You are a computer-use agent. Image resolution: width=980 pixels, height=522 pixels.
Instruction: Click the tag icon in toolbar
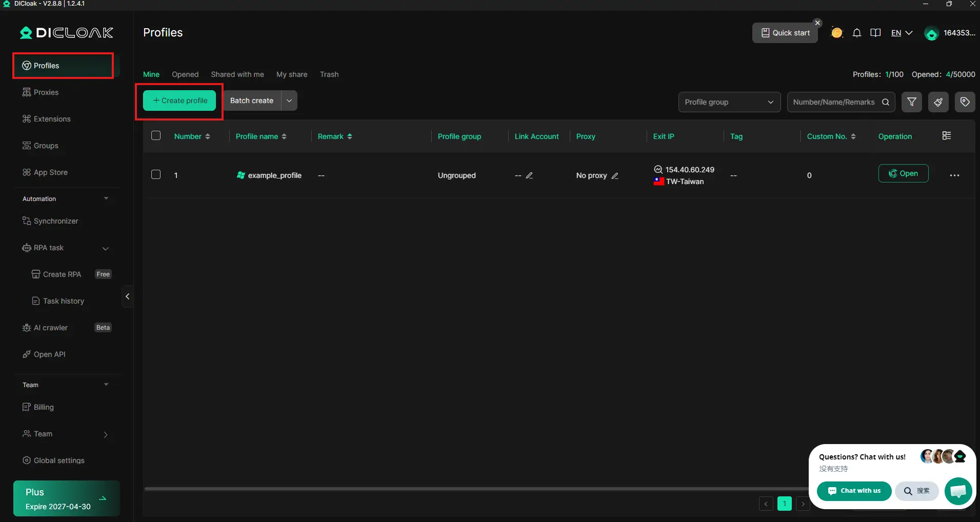[x=965, y=102]
